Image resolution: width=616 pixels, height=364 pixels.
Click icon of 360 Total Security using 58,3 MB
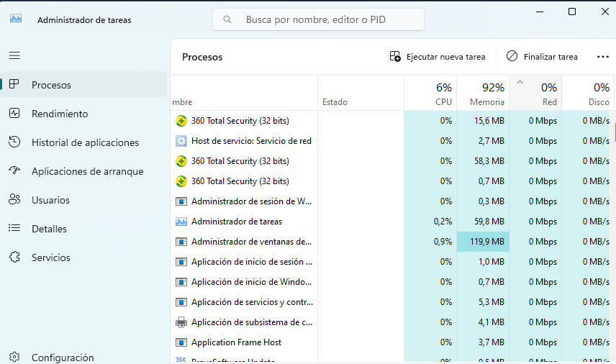click(x=181, y=161)
